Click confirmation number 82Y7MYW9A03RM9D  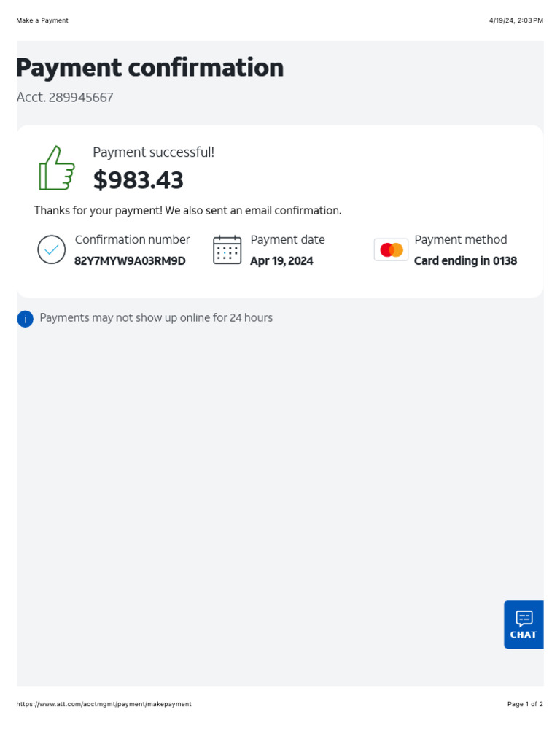pyautogui.click(x=130, y=261)
